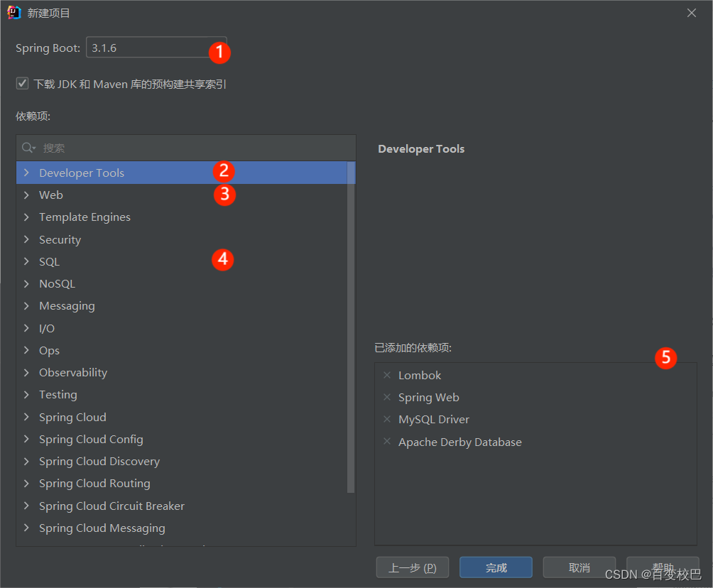This screenshot has width=713, height=588.
Task: Select the Messaging row
Action: (182, 306)
